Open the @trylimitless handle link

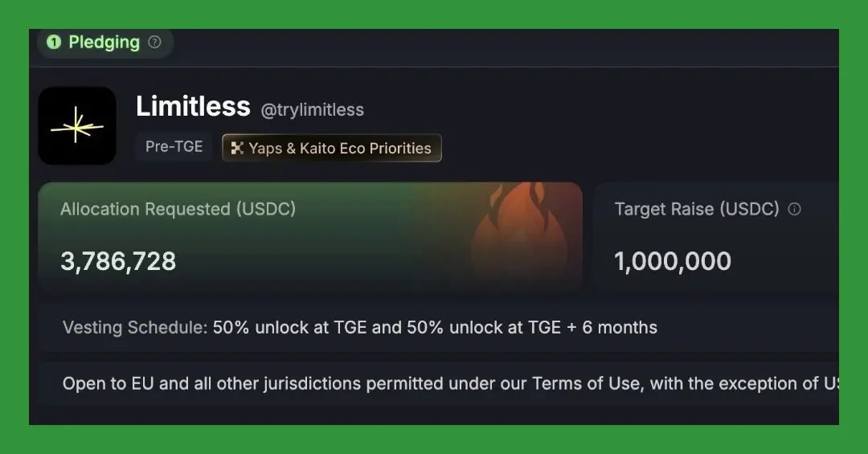pyautogui.click(x=312, y=109)
